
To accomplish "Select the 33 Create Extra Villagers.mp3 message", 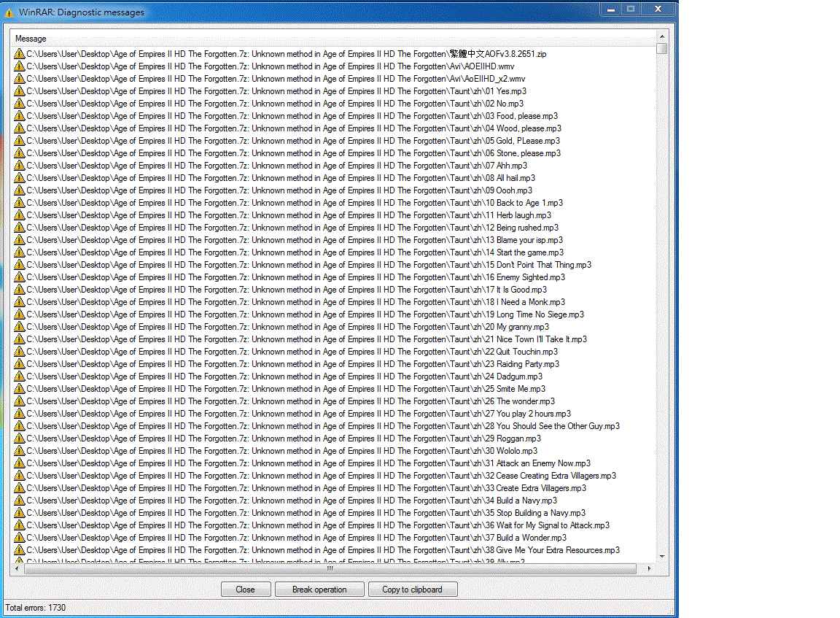I will [300, 487].
